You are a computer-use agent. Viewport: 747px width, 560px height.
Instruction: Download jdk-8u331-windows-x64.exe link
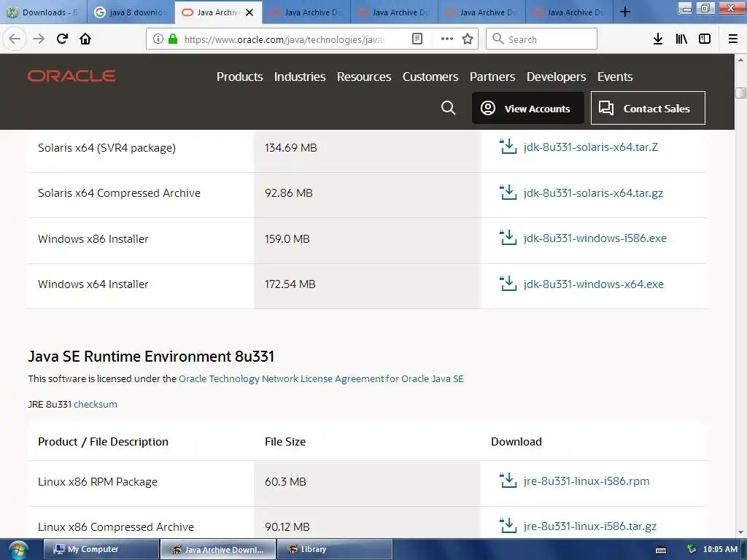coord(594,284)
